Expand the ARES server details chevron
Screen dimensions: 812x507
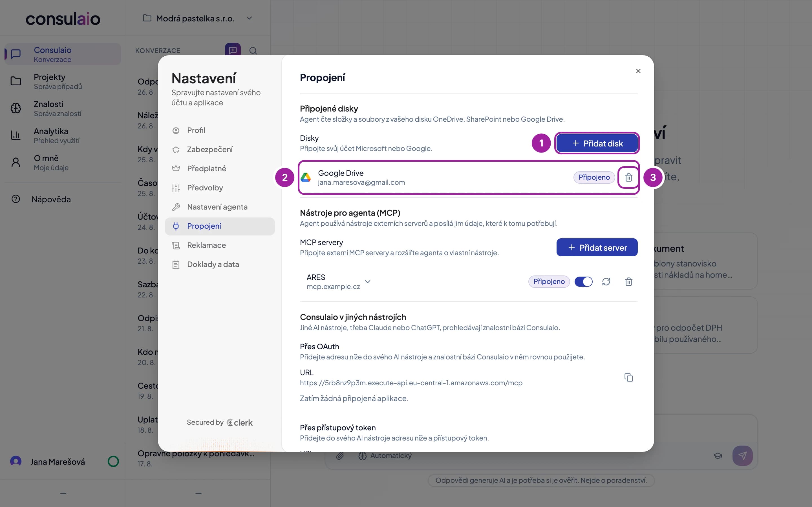click(x=368, y=282)
